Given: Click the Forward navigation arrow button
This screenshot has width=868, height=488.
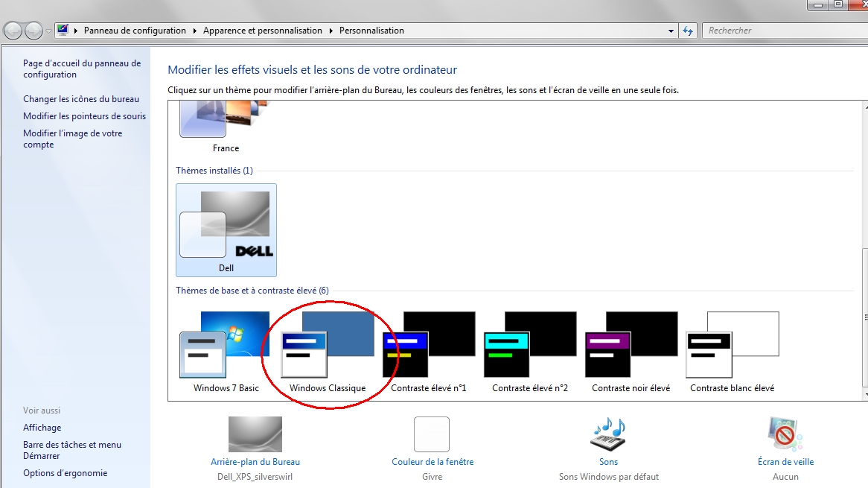Looking at the screenshot, I should (x=33, y=31).
